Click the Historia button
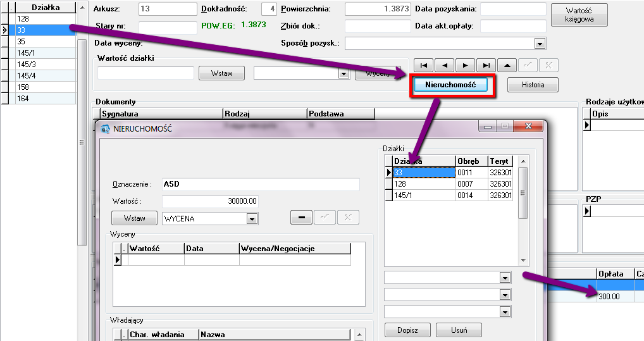644x341 pixels. tap(533, 85)
